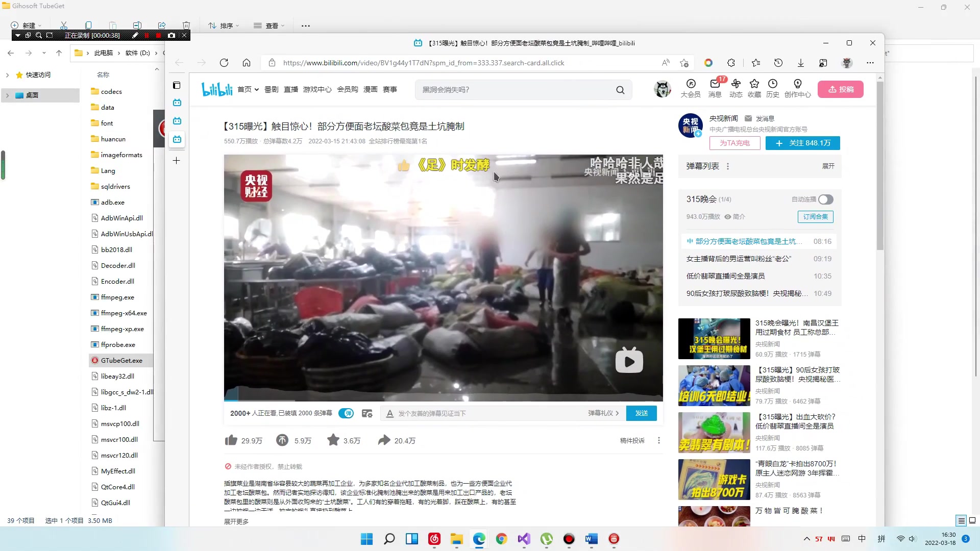Screen dimensions: 980x551
Task: Send danmaku with 发送 button
Action: [642, 413]
